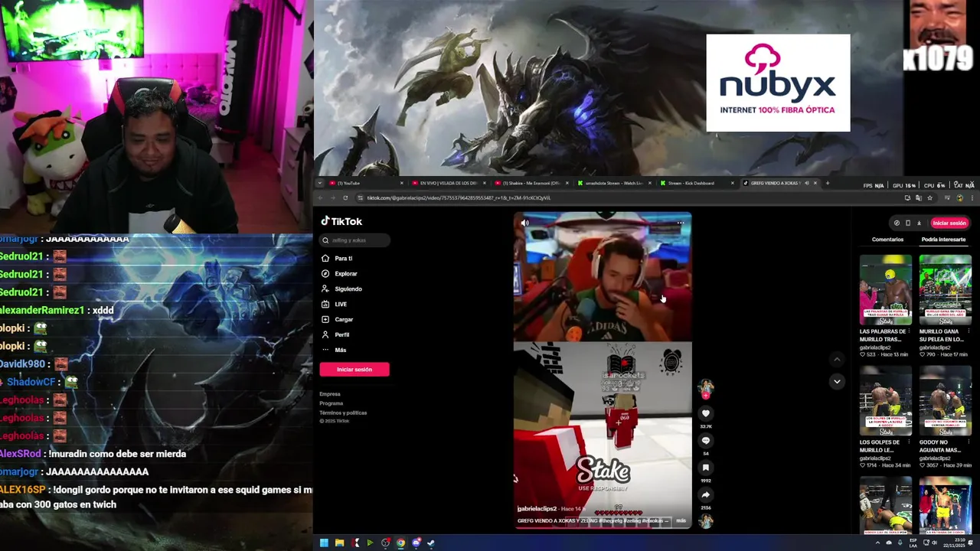Screen dimensions: 980x551
Task: Seek using the video progress bar
Action: (x=603, y=528)
